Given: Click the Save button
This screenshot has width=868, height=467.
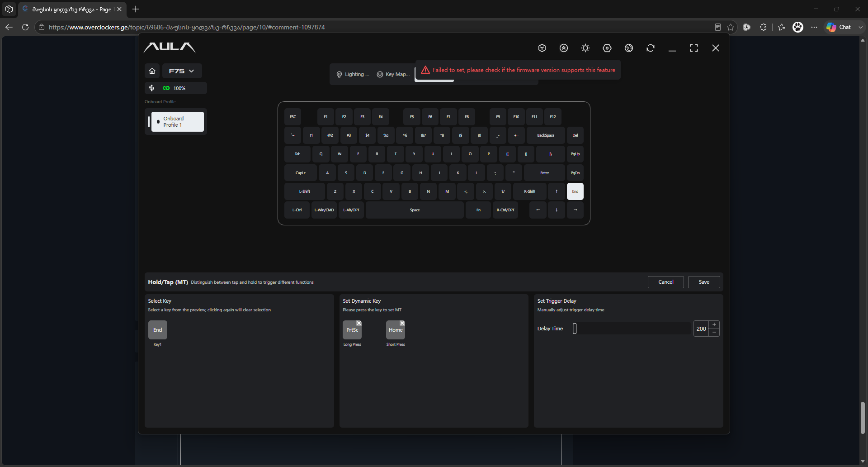Looking at the screenshot, I should click(704, 282).
